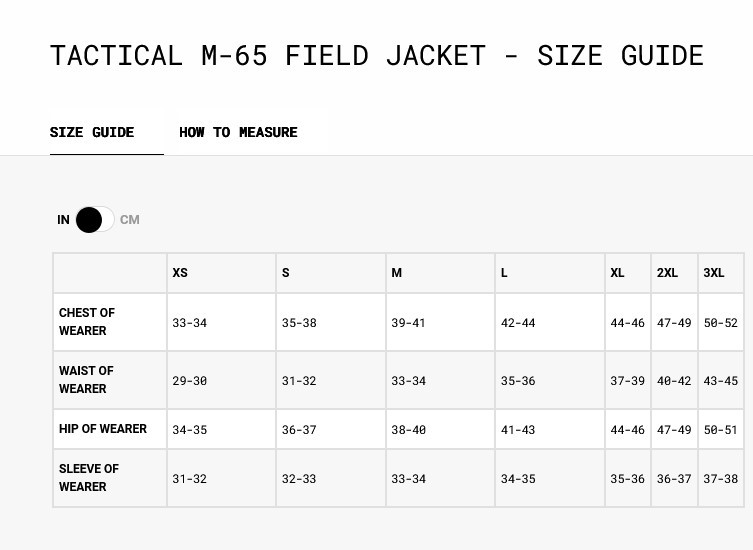Click the Sleeve of Wearer row label

[89, 478]
